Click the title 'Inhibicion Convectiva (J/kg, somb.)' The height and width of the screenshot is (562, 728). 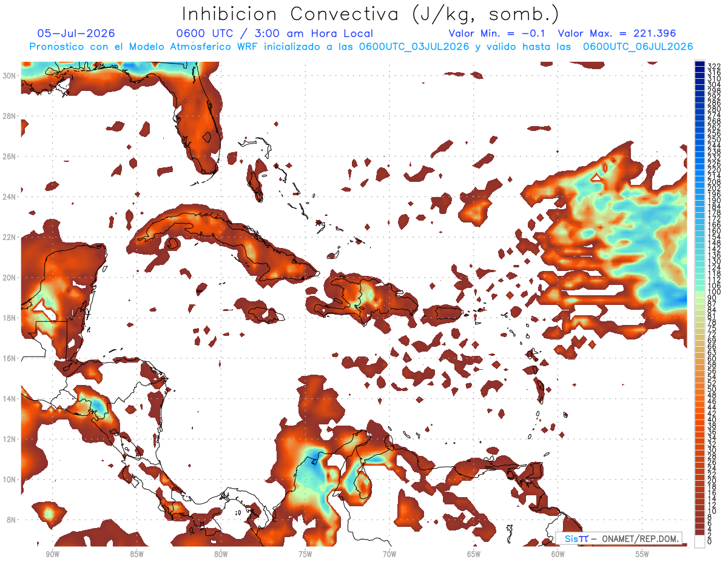coord(371,15)
